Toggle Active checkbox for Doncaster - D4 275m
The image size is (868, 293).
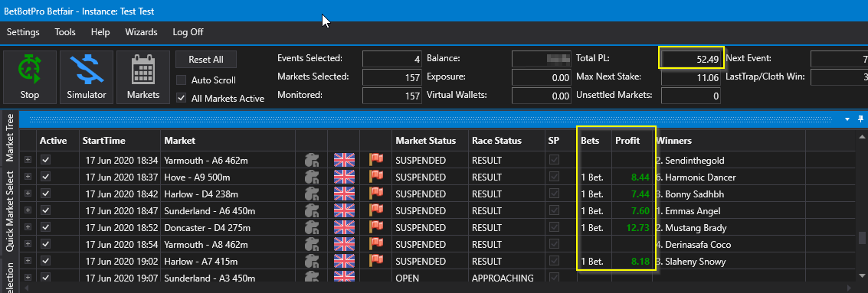click(46, 228)
